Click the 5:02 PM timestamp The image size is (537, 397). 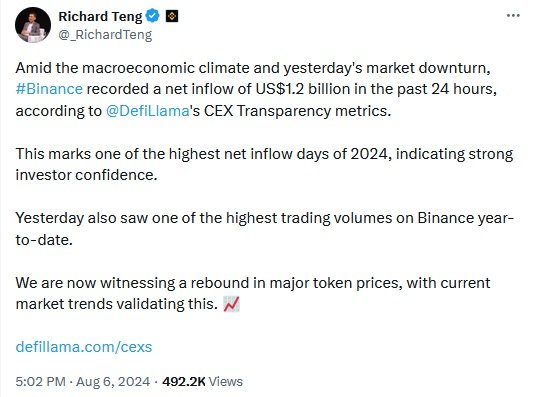point(40,381)
